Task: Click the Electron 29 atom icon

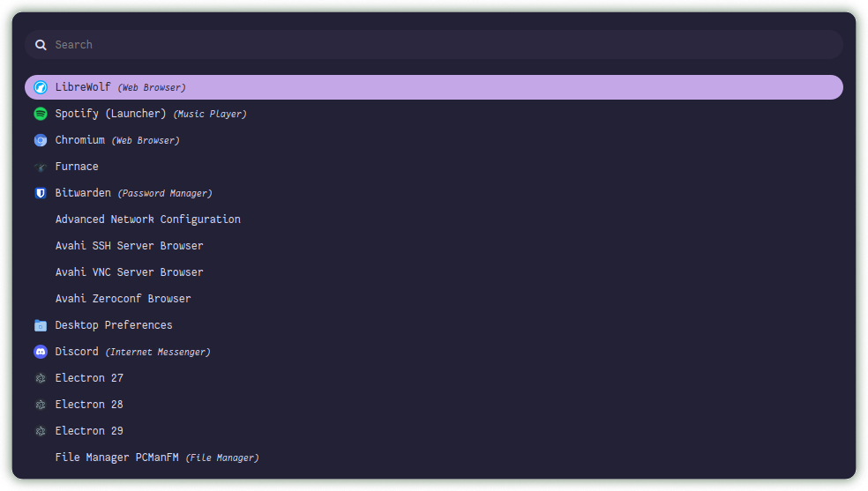Action: (41, 431)
